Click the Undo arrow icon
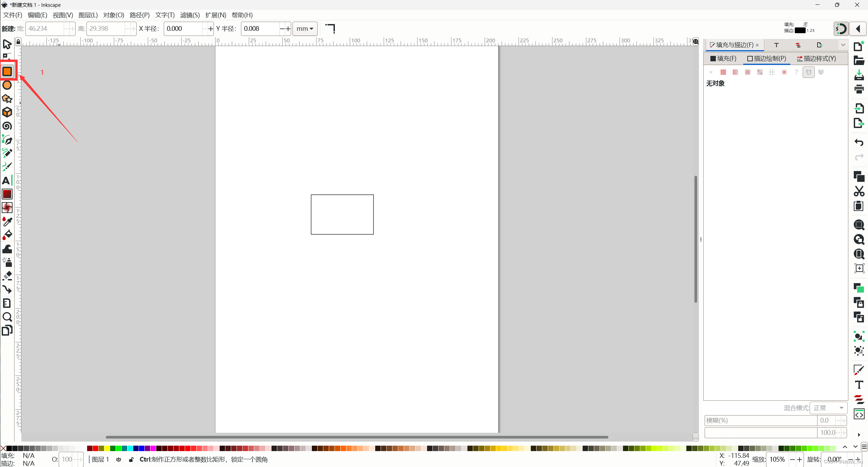 coord(859,142)
